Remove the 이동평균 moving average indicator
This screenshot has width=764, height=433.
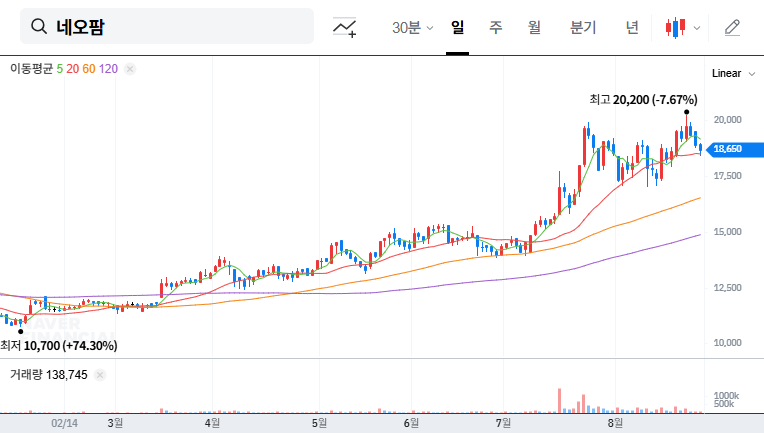pyautogui.click(x=130, y=69)
